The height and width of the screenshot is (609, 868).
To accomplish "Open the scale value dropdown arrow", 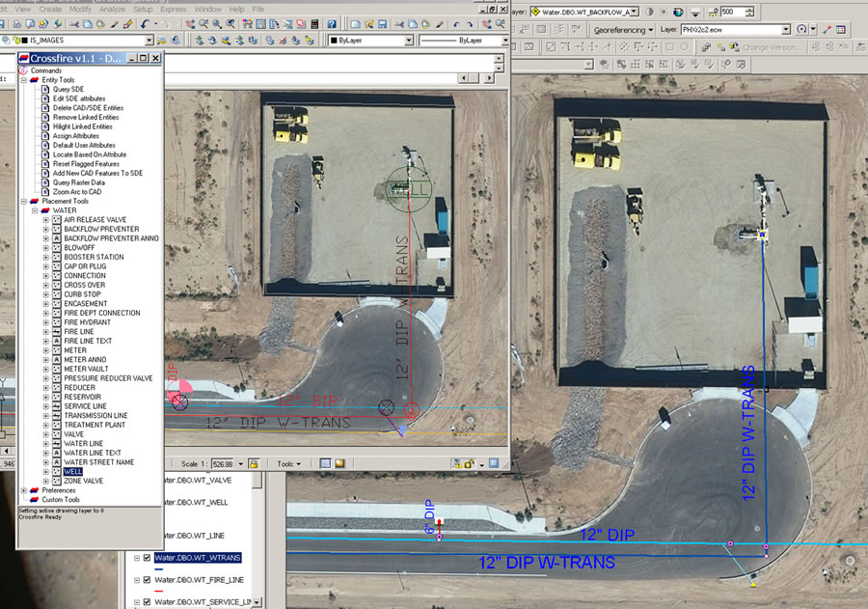I will click(241, 464).
